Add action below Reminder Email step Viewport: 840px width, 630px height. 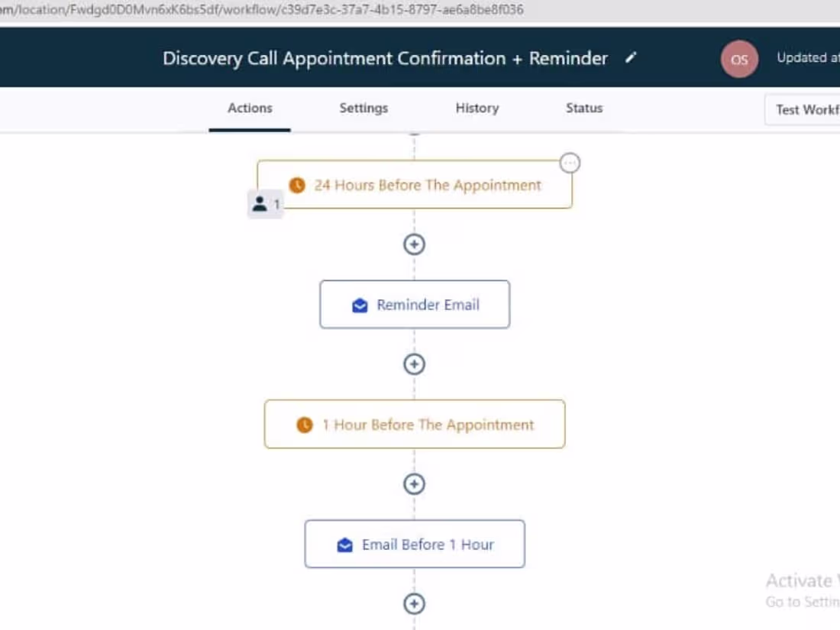click(x=414, y=364)
